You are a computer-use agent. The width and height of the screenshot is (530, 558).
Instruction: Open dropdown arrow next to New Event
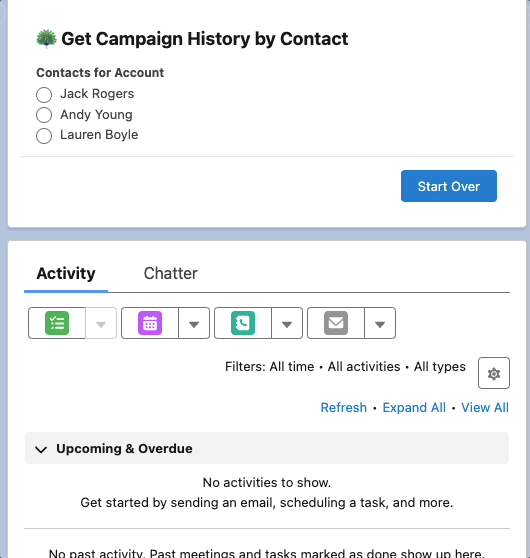pyautogui.click(x=194, y=323)
